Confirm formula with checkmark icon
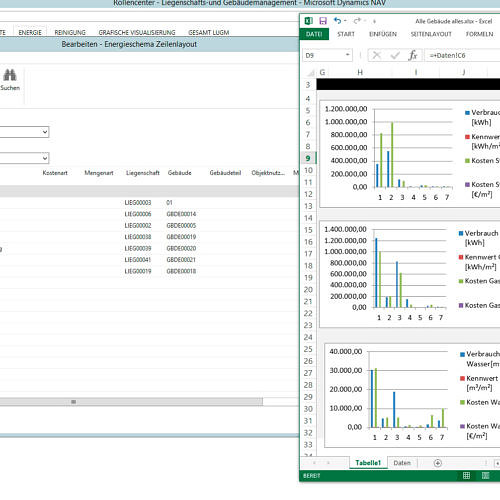This screenshot has width=500, height=500. point(395,55)
